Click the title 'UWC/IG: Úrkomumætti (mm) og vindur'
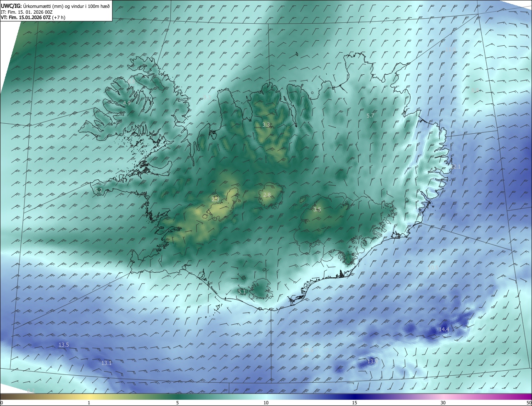 pyautogui.click(x=55, y=5)
